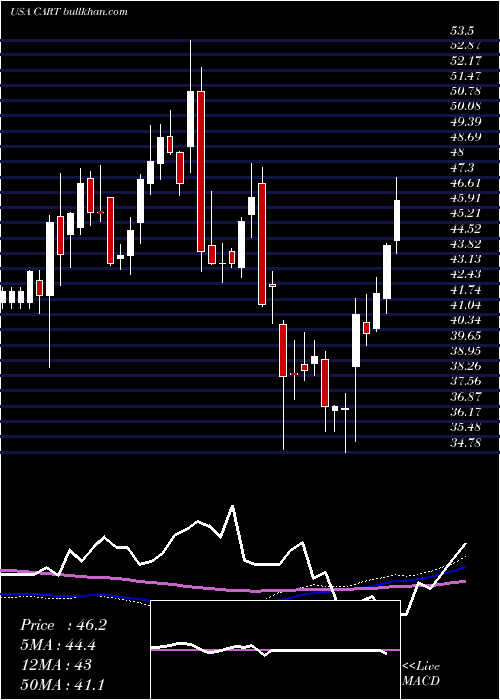Image resolution: width=500 pixels, height=700 pixels.
Task: Select the 50.78 price axis label
Action: pyautogui.click(x=465, y=92)
